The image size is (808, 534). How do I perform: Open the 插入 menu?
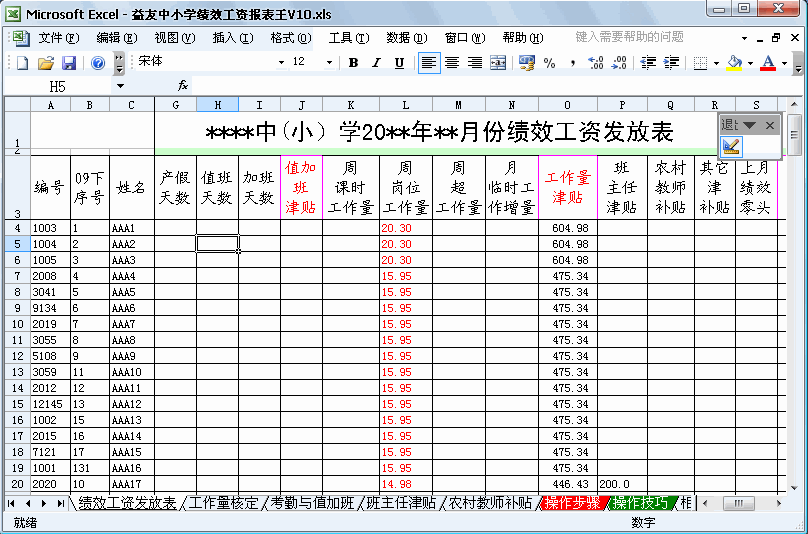(233, 38)
